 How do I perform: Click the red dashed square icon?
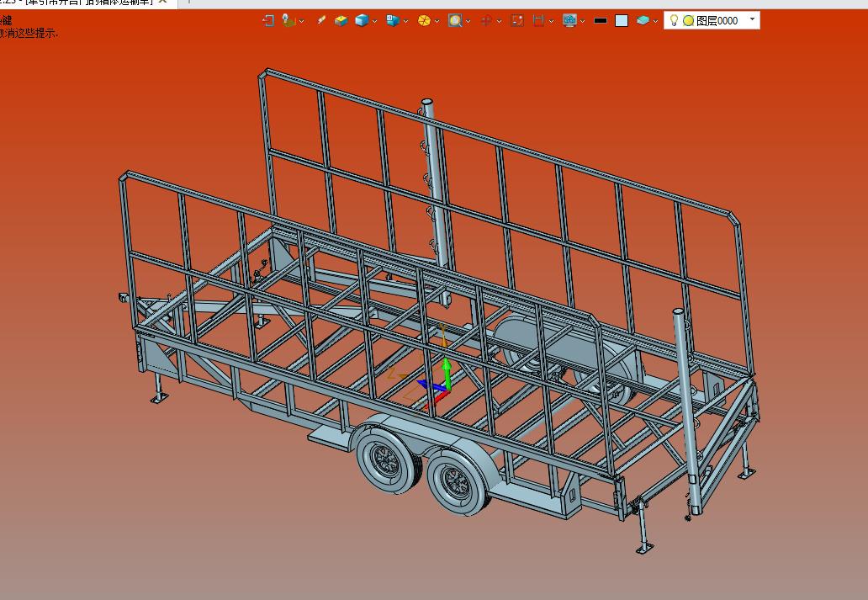[x=517, y=20]
